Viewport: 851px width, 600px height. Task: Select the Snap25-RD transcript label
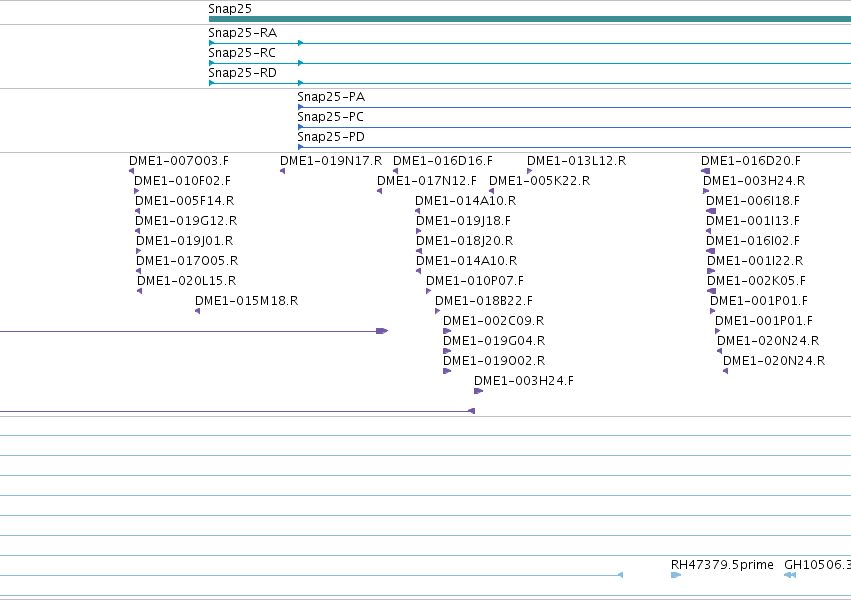point(243,73)
